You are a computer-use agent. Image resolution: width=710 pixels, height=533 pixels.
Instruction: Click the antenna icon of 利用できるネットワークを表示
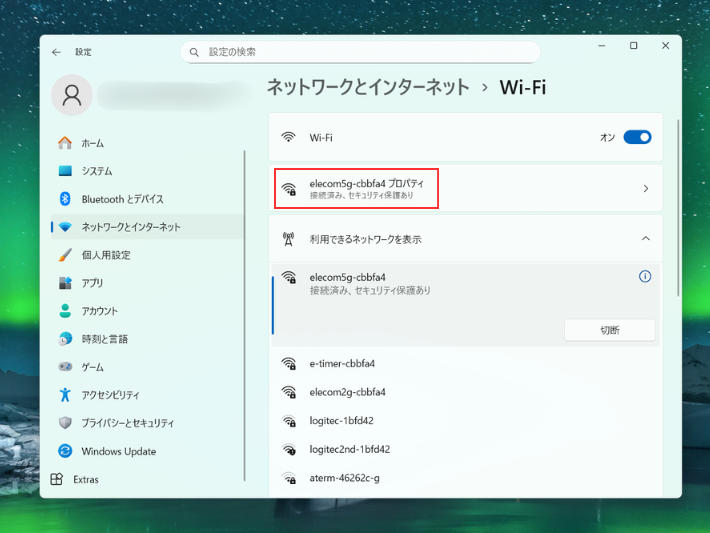click(x=288, y=239)
